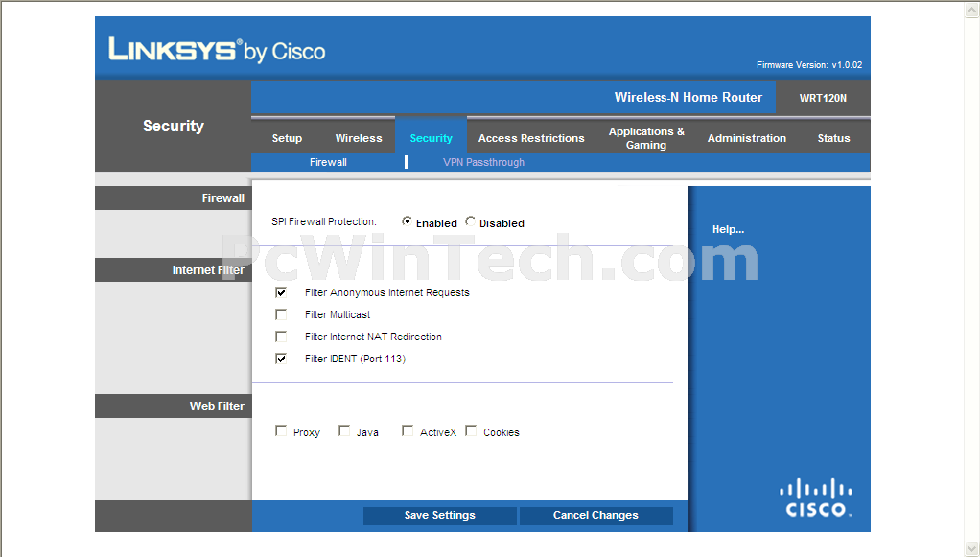The width and height of the screenshot is (980, 557).
Task: Open the Help... link
Action: point(728,229)
